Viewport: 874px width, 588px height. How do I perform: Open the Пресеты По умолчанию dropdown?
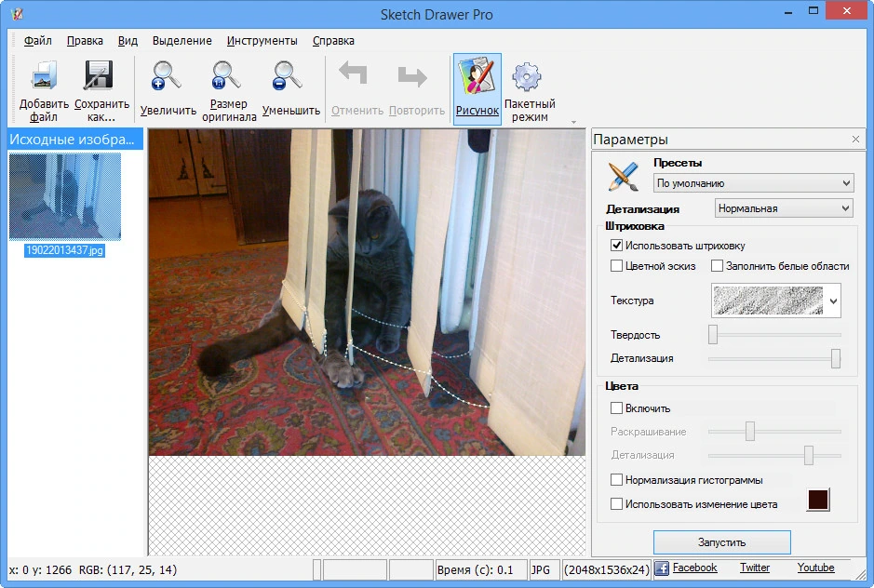tap(753, 182)
